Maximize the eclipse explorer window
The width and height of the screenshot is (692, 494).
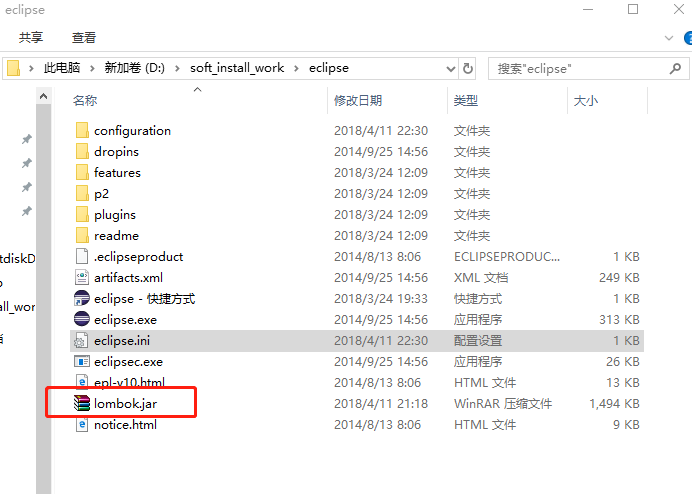coord(633,9)
